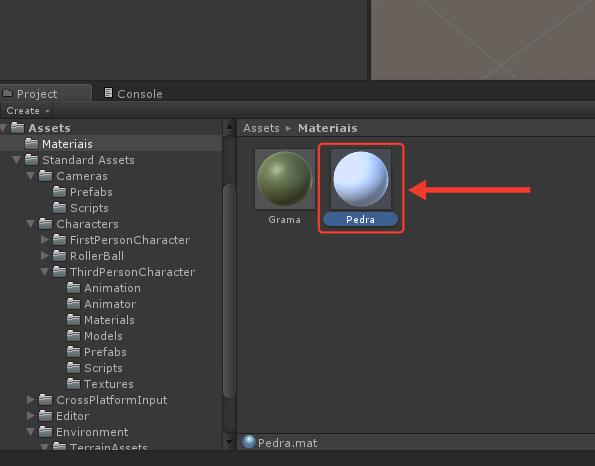The width and height of the screenshot is (595, 466).
Task: Select the Materiais tree row label
Action: point(67,144)
